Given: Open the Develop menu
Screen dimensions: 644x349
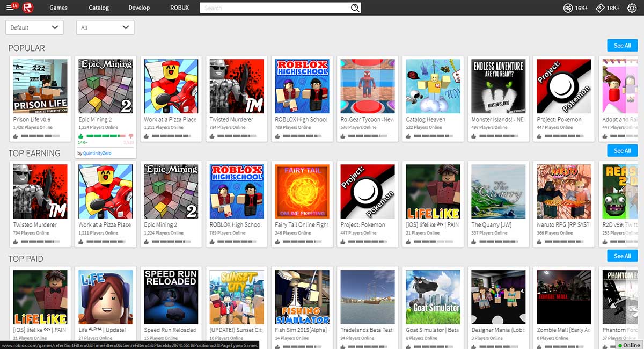Looking at the screenshot, I should pos(140,8).
